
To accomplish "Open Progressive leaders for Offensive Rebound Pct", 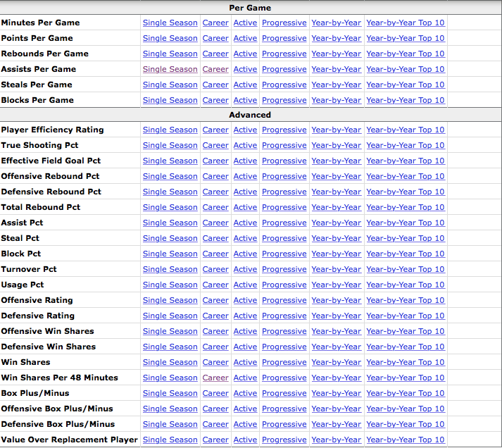I will pos(284,176).
